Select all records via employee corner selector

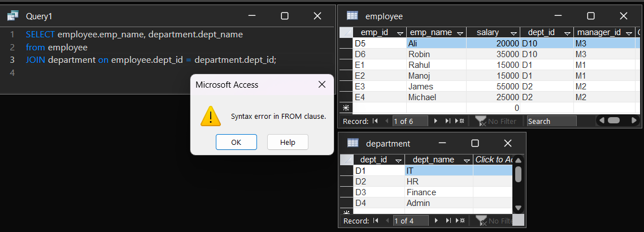pos(346,32)
